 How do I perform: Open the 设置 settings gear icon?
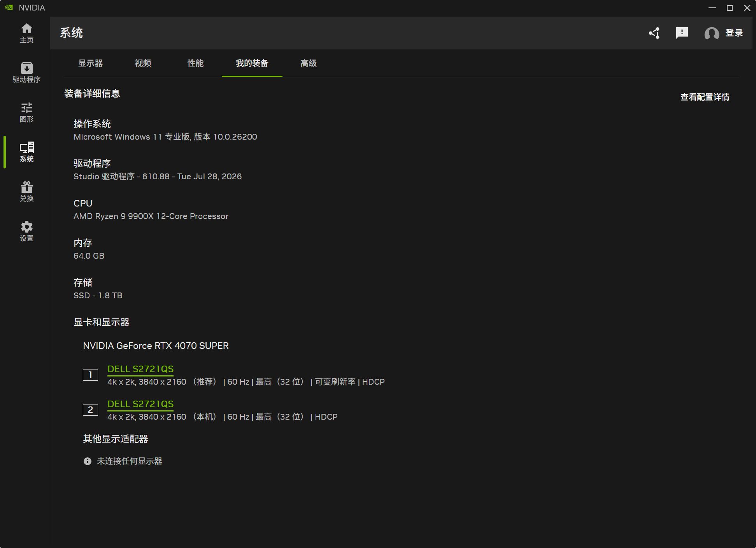point(26,231)
